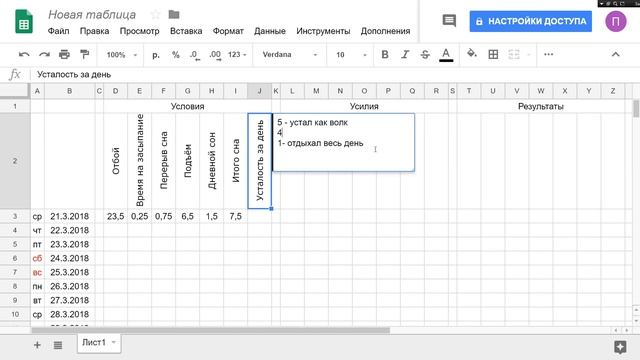Increase decimal places
This screenshot has height=360, width=640.
pos(215,55)
